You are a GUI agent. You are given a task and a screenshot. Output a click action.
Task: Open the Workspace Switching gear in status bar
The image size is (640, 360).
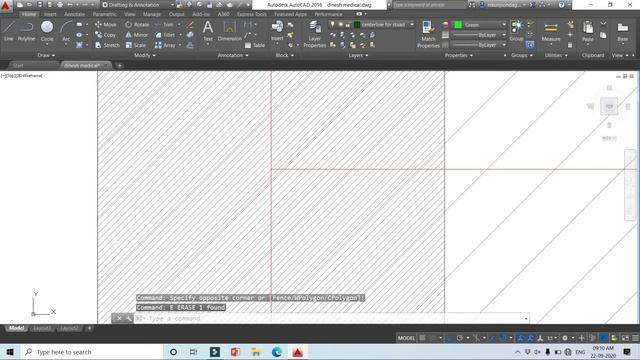[x=565, y=338]
